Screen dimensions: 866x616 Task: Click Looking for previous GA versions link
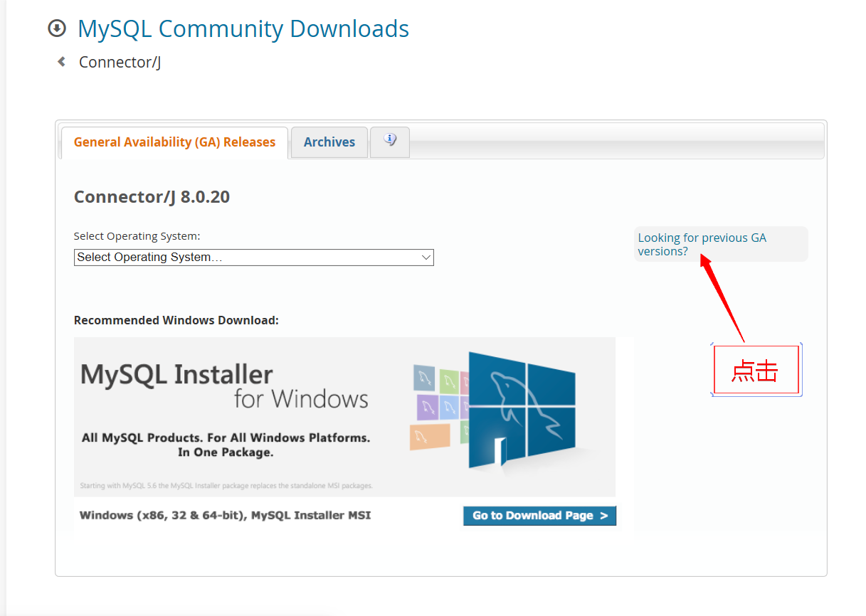pos(702,245)
